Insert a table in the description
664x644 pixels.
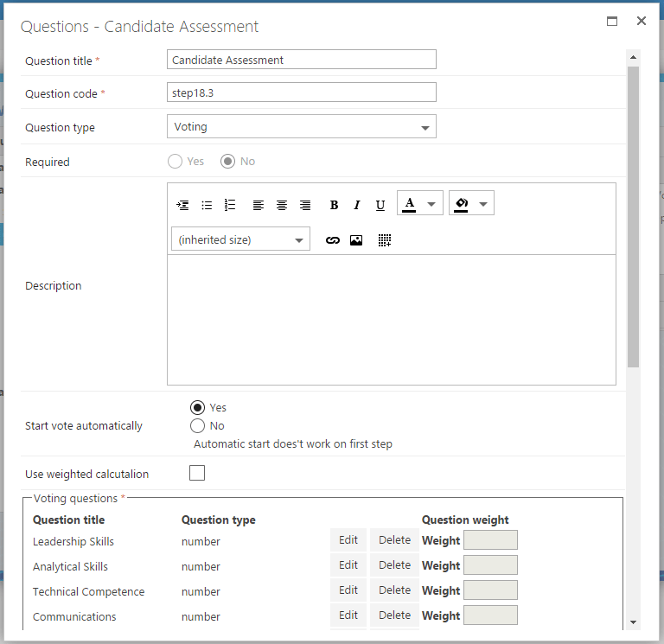(x=385, y=240)
